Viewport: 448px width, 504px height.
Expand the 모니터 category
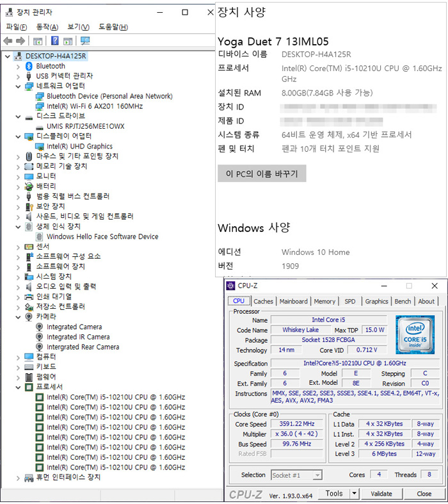[x=19, y=177]
